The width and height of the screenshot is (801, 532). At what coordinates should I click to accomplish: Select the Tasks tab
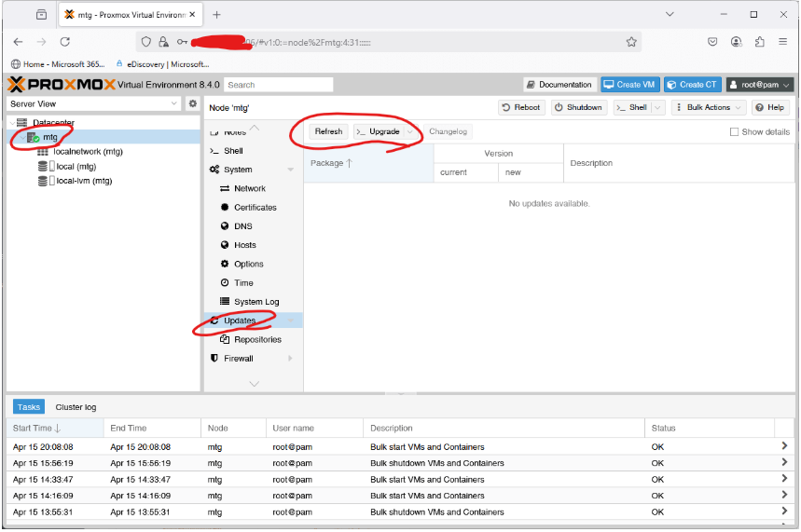tap(28, 407)
